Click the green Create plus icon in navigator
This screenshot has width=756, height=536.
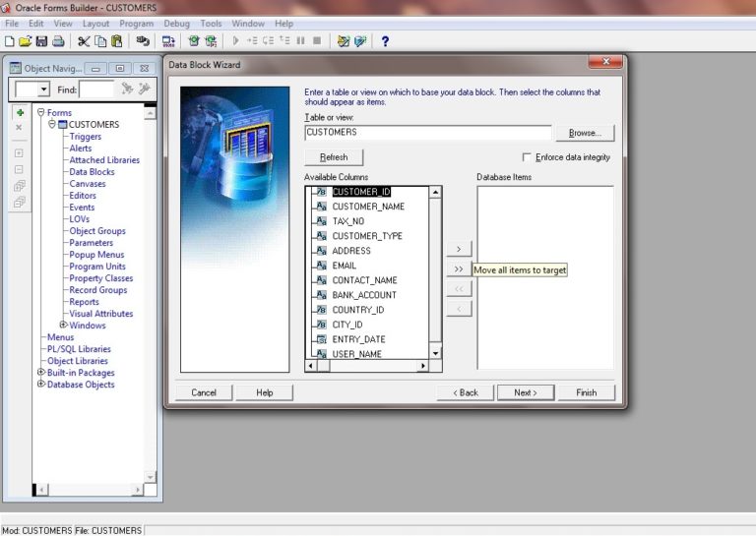[x=20, y=113]
